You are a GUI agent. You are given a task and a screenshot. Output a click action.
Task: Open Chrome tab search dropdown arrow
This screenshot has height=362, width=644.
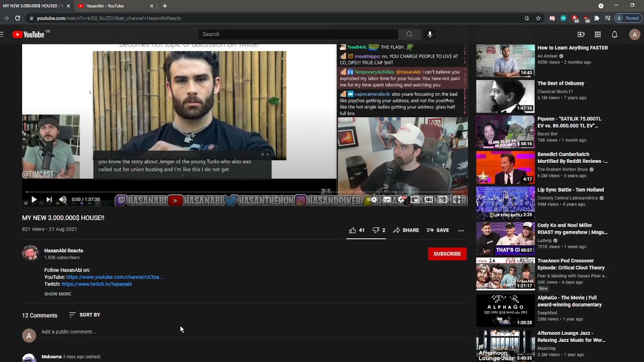click(601, 6)
